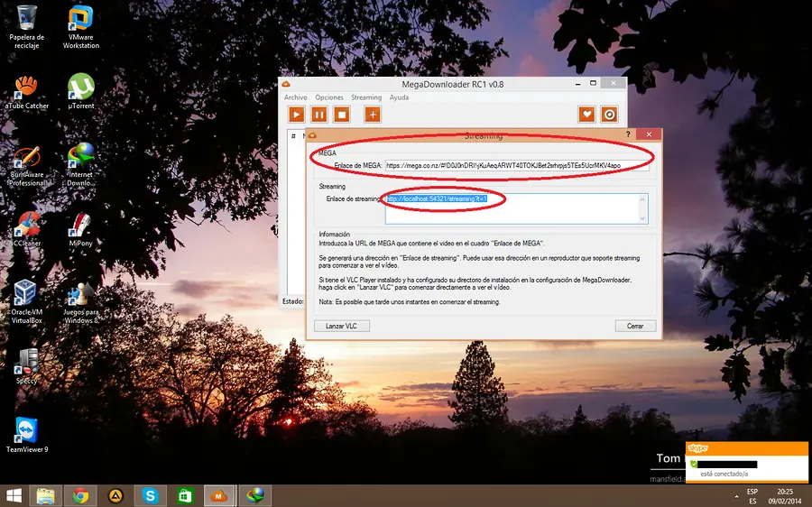This screenshot has height=507, width=812.
Task: Open Windows Store from the taskbar
Action: click(x=185, y=496)
